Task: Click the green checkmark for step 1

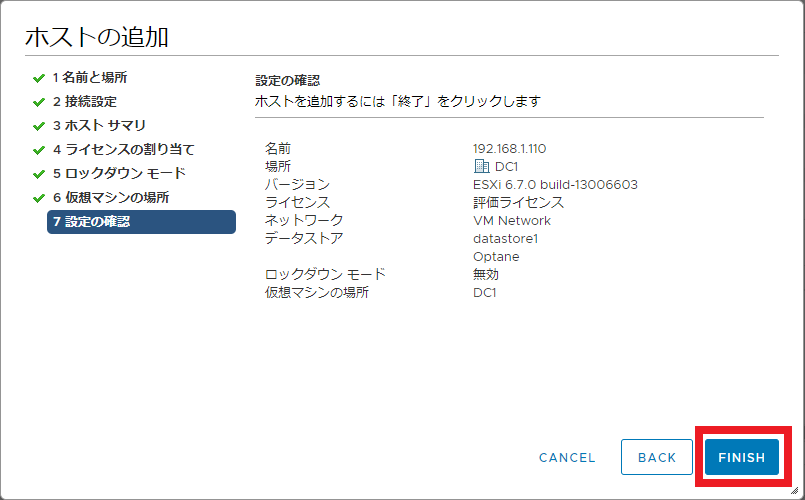Action: 39,78
